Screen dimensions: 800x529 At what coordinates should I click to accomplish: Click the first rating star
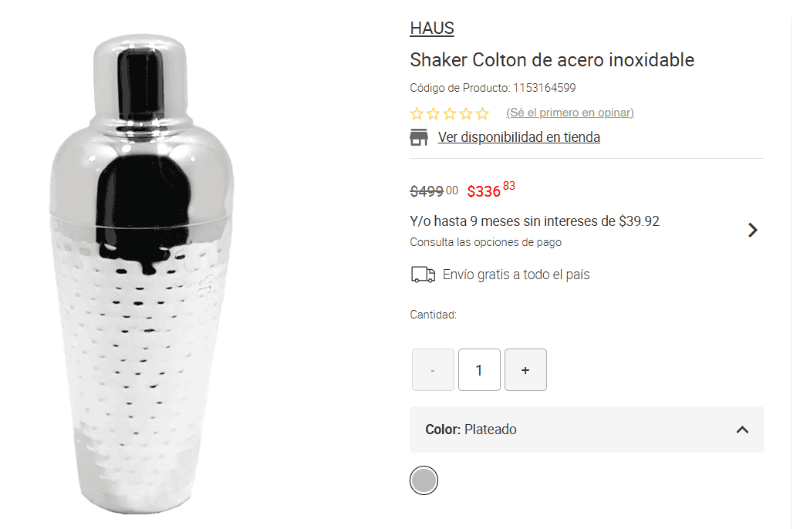pyautogui.click(x=417, y=113)
